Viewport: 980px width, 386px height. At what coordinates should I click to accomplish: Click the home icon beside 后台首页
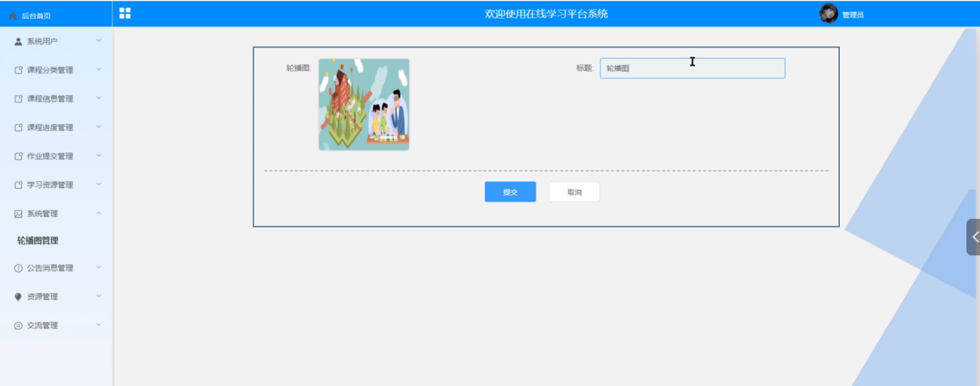point(13,15)
